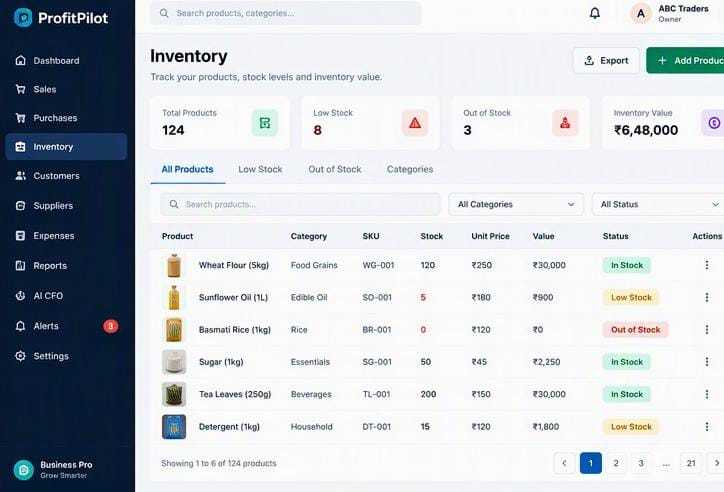Click the notification bell in the top bar

pos(595,13)
